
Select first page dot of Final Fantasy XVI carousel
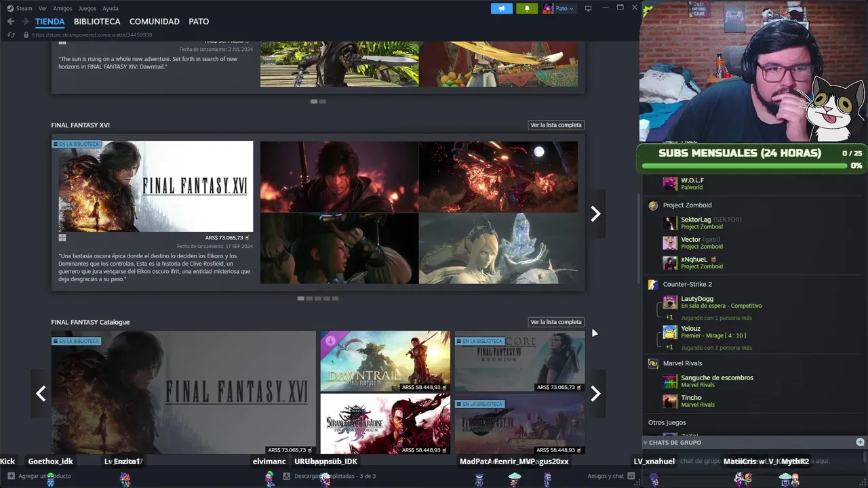tap(300, 298)
